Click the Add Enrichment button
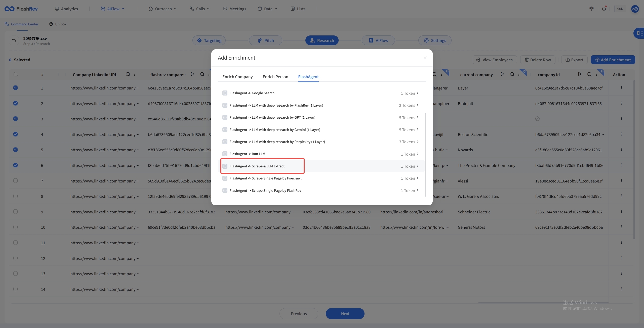Image resolution: width=644 pixels, height=328 pixels. (x=613, y=60)
